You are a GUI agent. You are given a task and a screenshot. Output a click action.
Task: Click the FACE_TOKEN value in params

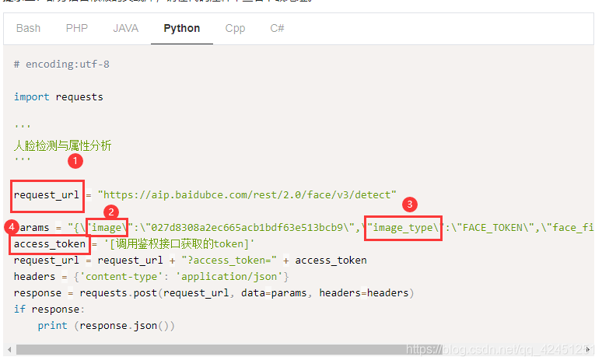[x=492, y=228]
